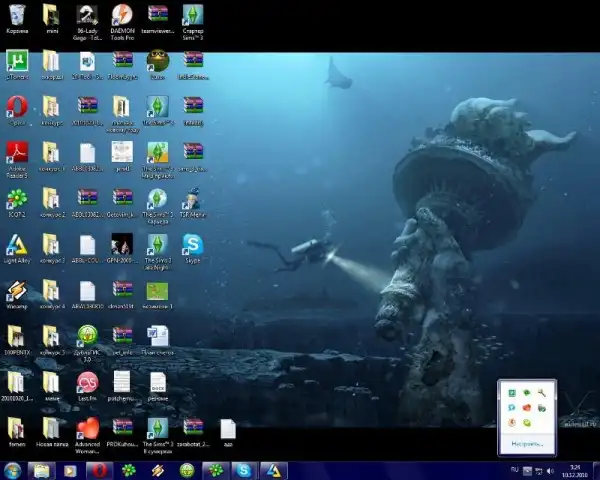600x480 pixels.
Task: Select the Last.fm desktop icon
Action: (x=87, y=383)
